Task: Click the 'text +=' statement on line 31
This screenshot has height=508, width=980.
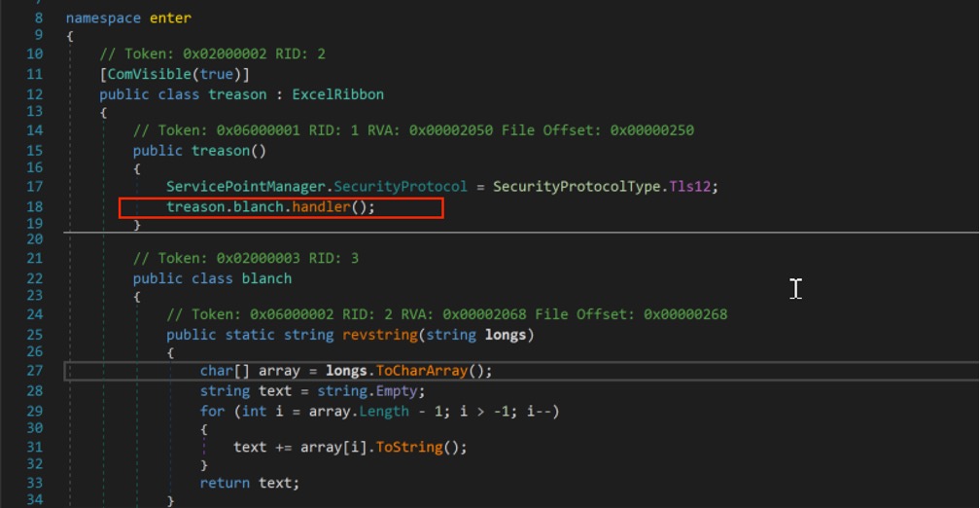Action: click(350, 448)
